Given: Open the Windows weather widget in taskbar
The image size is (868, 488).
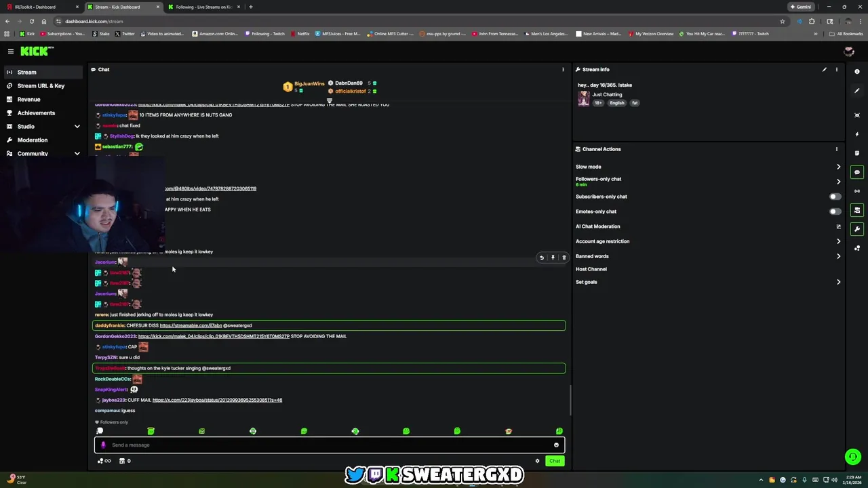Looking at the screenshot, I should point(16,480).
